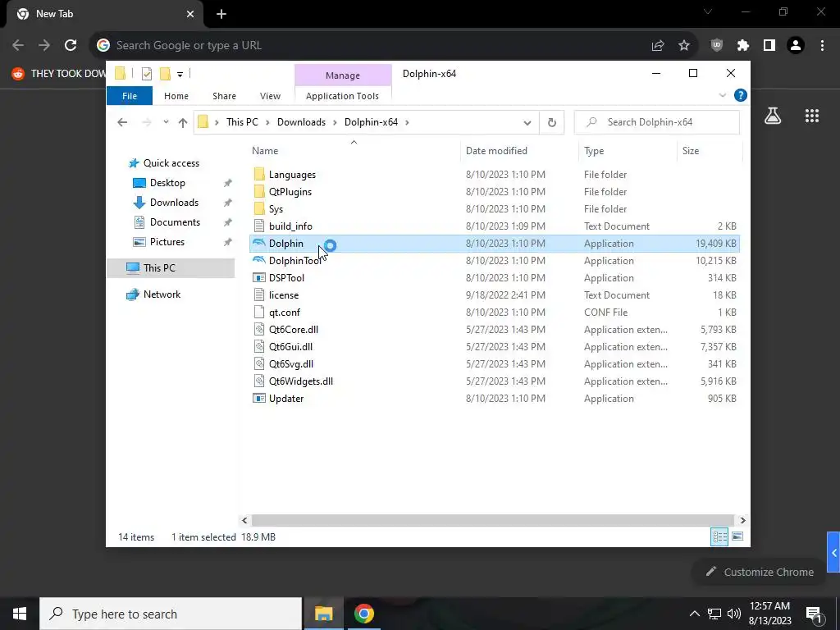
Task: Click the horizontal scrollbar in file list
Action: point(492,520)
